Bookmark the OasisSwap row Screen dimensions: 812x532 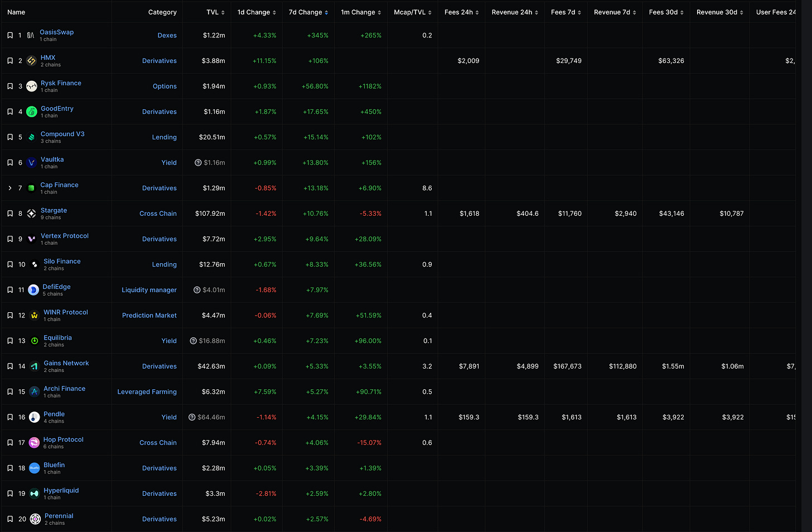tap(10, 36)
